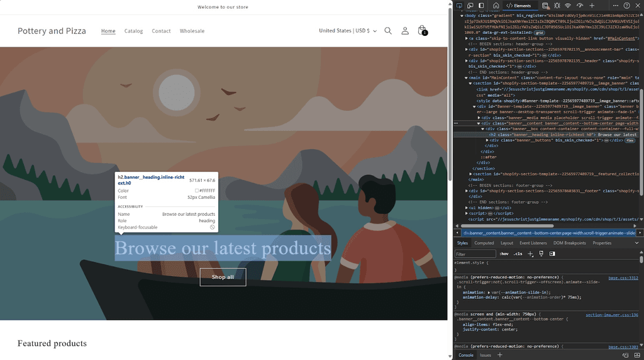Click the page vertical scrollbar thumb

(450, 94)
